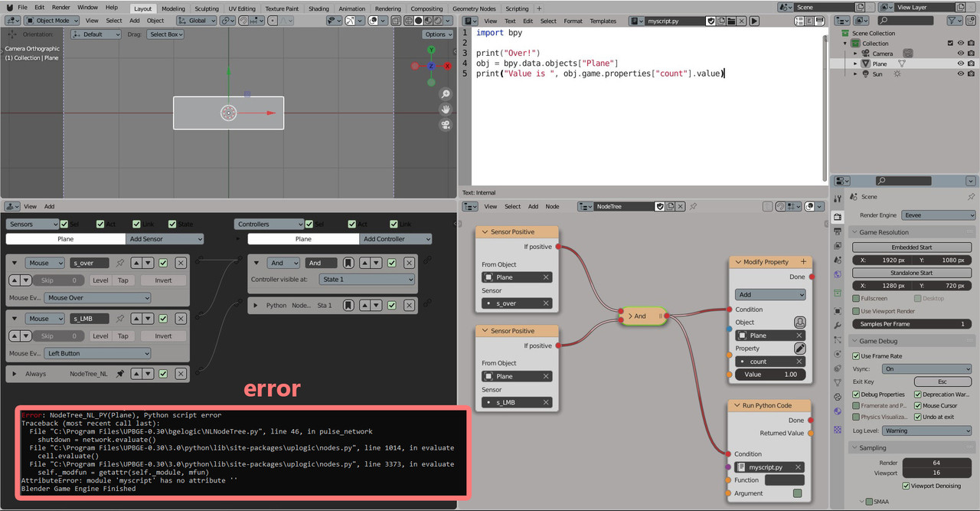Switch to the Scripting workspace tab
980x511 pixels.
(x=517, y=8)
